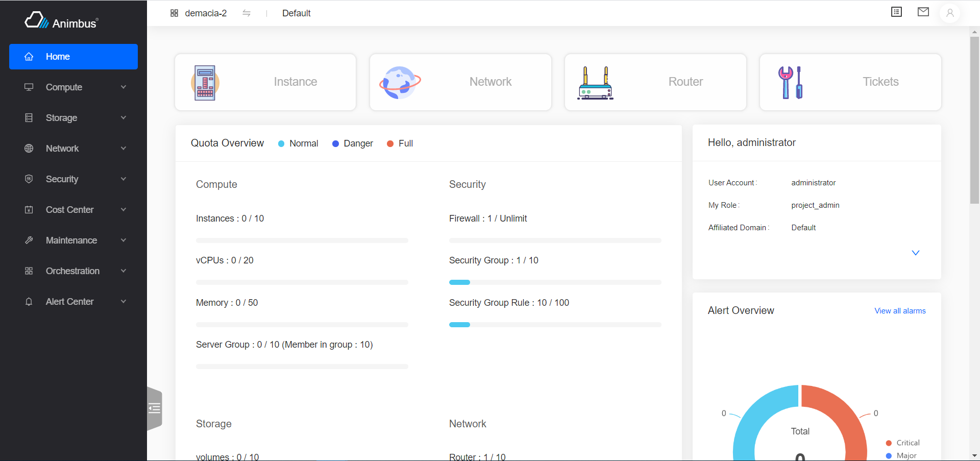
Task: Expand the Orchestration menu chevron
Action: (x=124, y=271)
